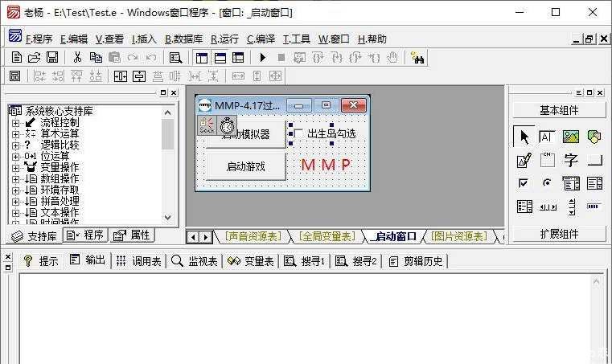Open the T.工具 menu

(297, 39)
